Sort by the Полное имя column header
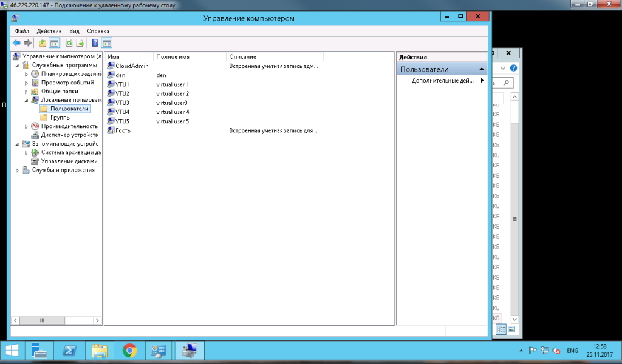 click(x=190, y=56)
